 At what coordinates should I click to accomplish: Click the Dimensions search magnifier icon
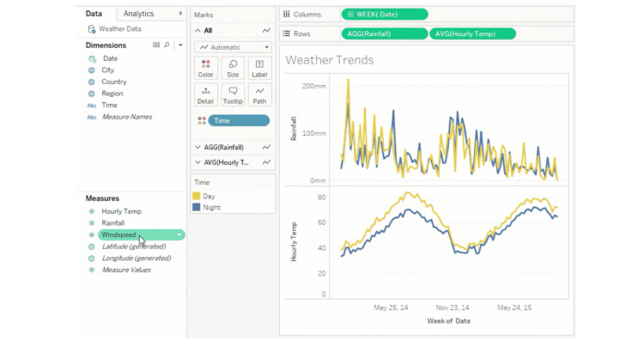tap(167, 45)
